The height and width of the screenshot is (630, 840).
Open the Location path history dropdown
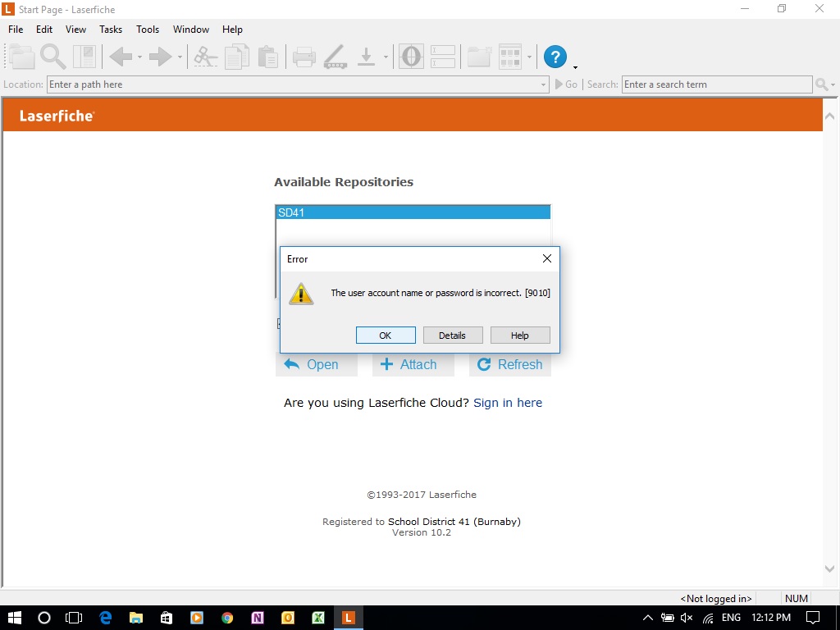point(543,84)
